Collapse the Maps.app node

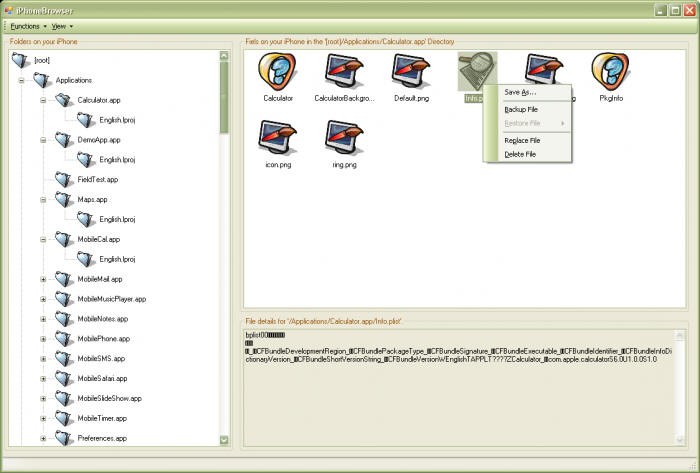tap(43, 200)
